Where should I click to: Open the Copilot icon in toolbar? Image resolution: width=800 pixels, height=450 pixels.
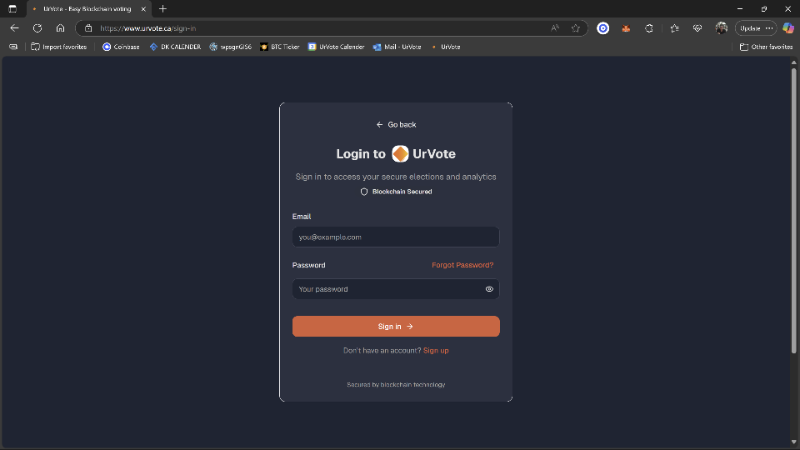[788, 28]
